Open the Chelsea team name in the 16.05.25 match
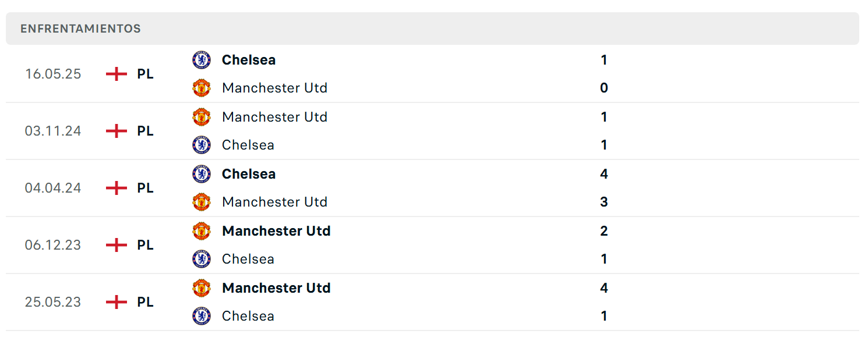Screen dimensions: 868x341 pos(249,60)
